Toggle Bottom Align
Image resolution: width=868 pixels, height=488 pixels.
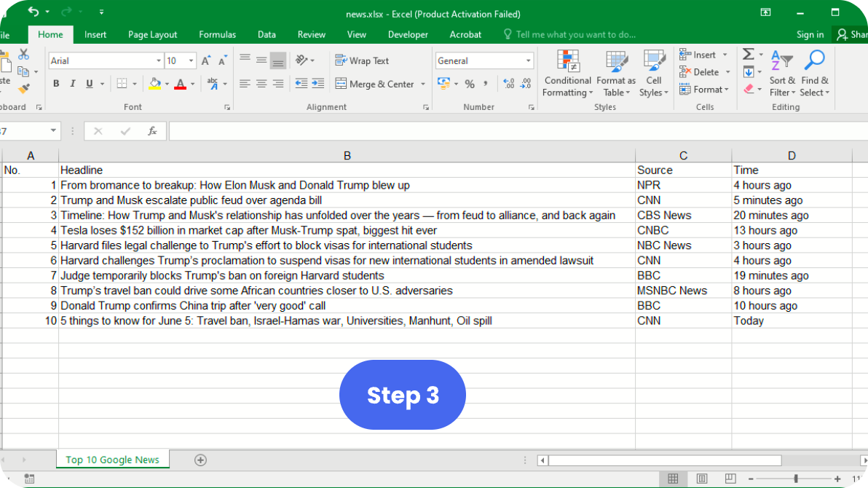tap(278, 61)
